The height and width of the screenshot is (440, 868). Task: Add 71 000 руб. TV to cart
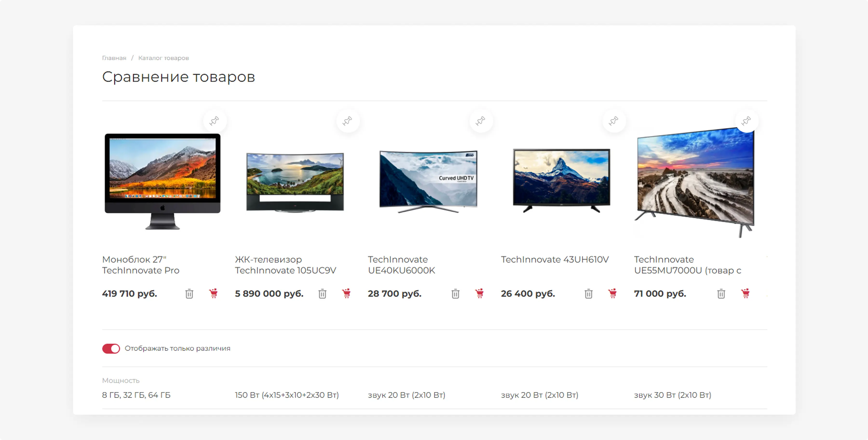pos(745,293)
